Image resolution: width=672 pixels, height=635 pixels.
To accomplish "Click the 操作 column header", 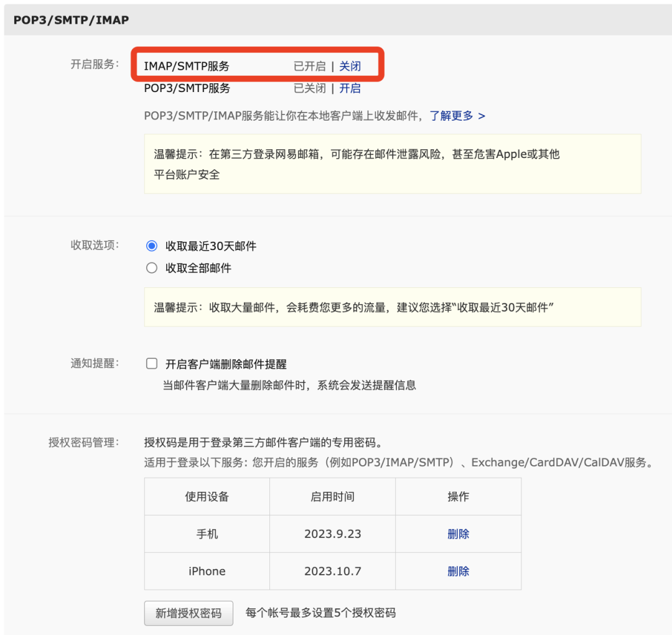I will (x=458, y=496).
